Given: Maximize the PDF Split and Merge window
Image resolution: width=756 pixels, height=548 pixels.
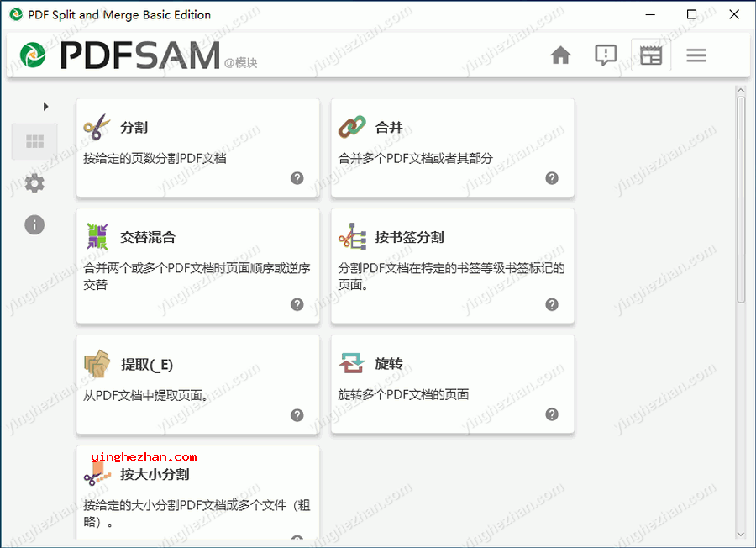Looking at the screenshot, I should [x=691, y=14].
